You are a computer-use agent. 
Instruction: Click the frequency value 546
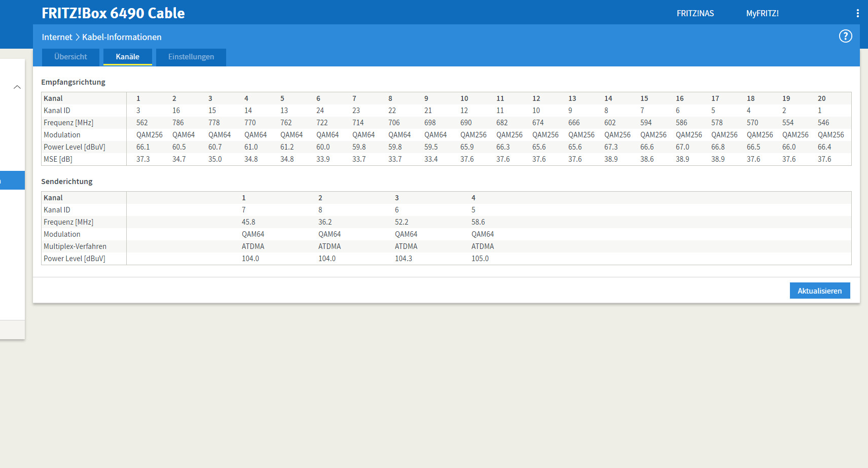tap(823, 123)
